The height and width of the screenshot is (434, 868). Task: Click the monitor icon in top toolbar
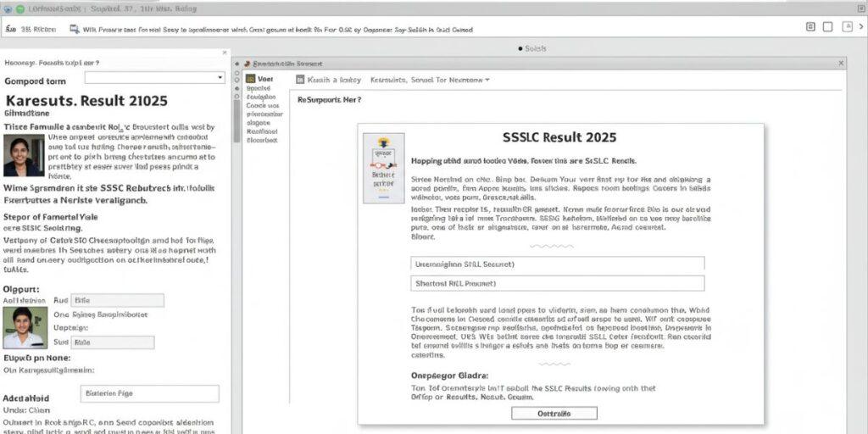coord(75,29)
